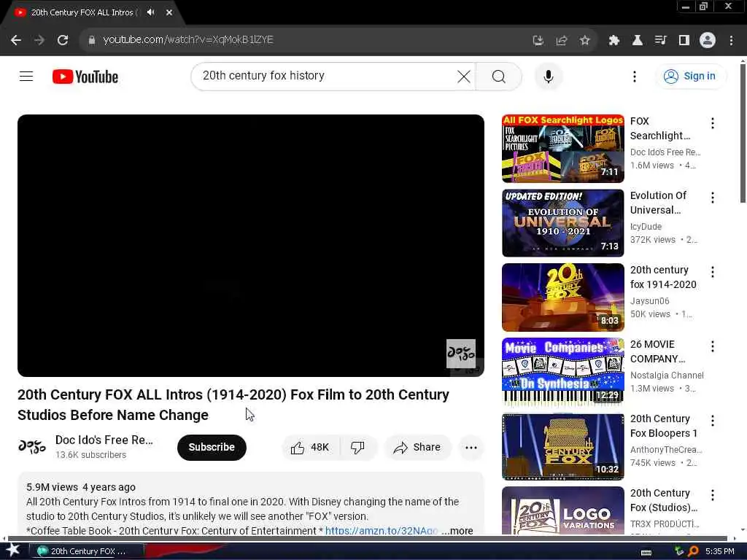The height and width of the screenshot is (560, 747).
Task: Subscribe to Doc Ido's channel
Action: point(212,447)
